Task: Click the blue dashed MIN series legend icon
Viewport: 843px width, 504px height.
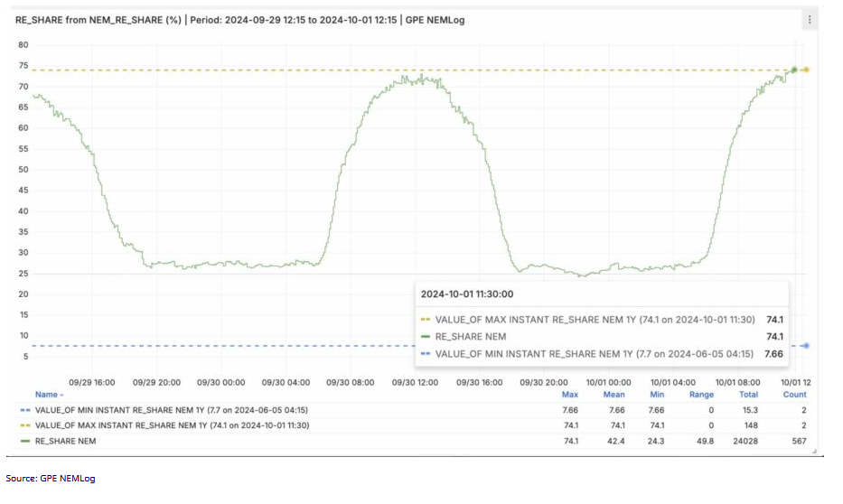Action: [23, 410]
